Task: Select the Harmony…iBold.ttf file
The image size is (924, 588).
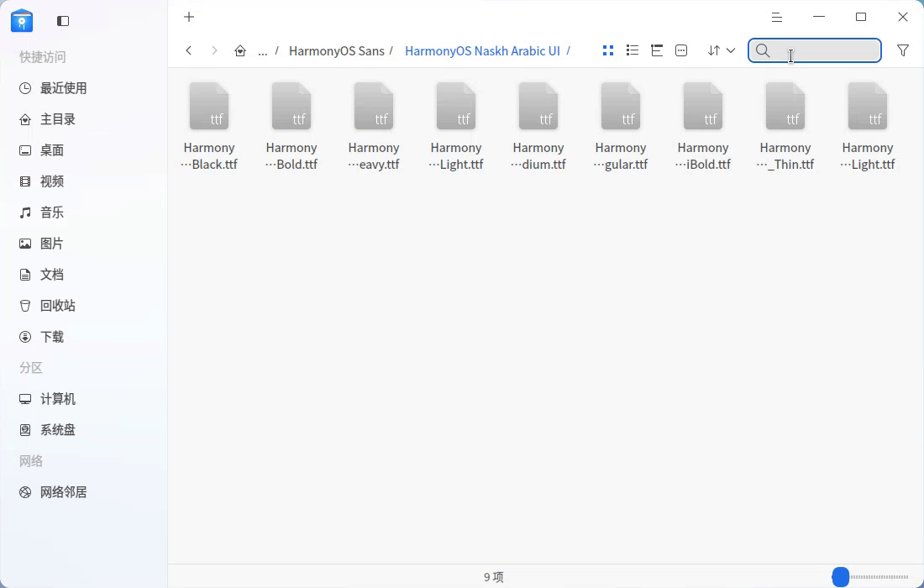Action: point(703,127)
